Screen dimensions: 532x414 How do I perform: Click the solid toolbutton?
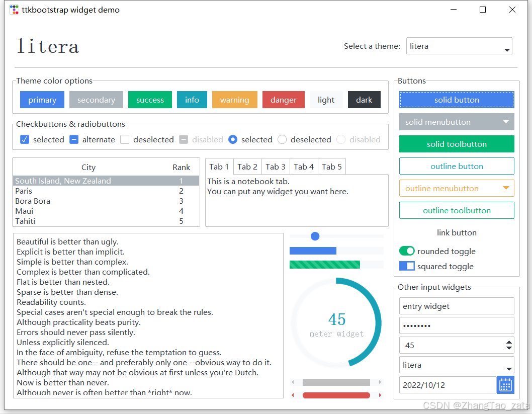point(457,144)
